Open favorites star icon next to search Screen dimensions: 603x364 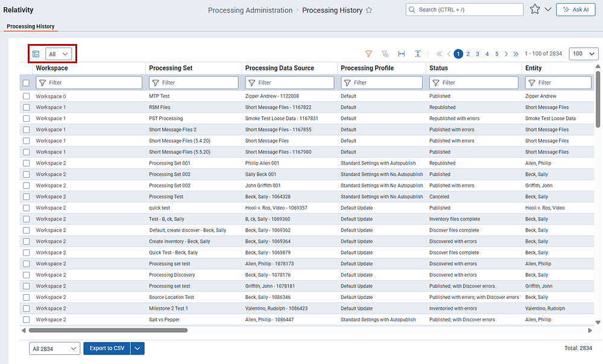click(535, 9)
